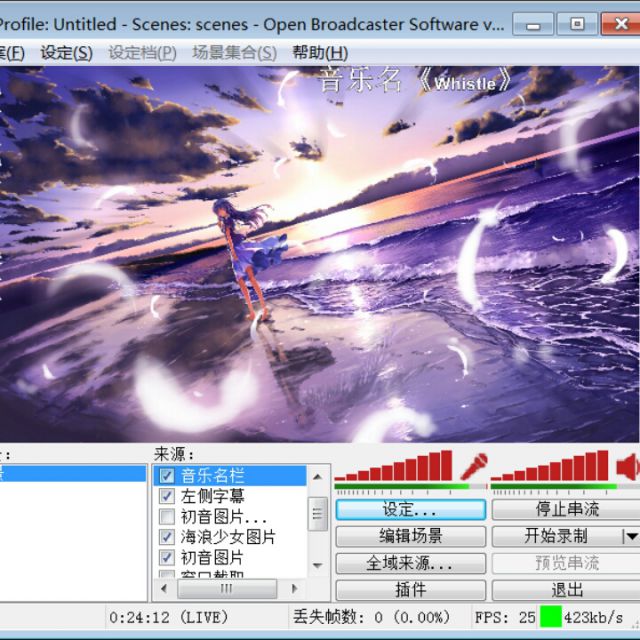The width and height of the screenshot is (640, 640).
Task: Mute the microphone with the mic icon
Action: [x=473, y=466]
